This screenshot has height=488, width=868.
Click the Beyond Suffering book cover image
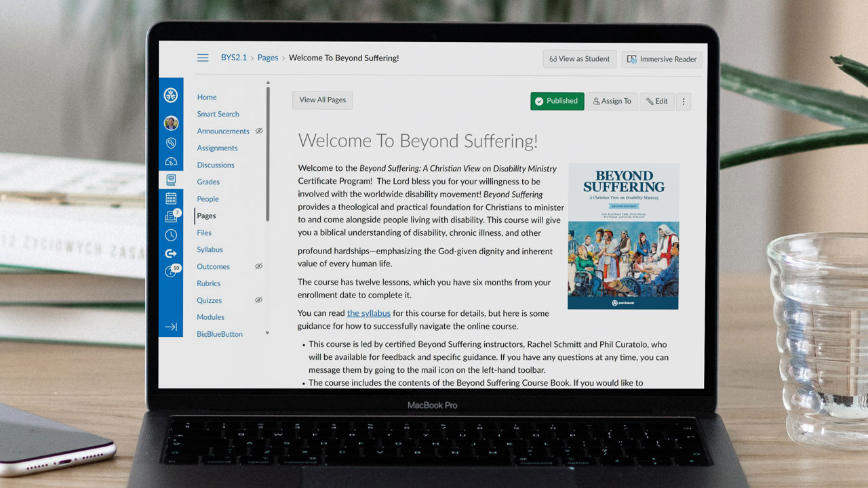pyautogui.click(x=623, y=237)
